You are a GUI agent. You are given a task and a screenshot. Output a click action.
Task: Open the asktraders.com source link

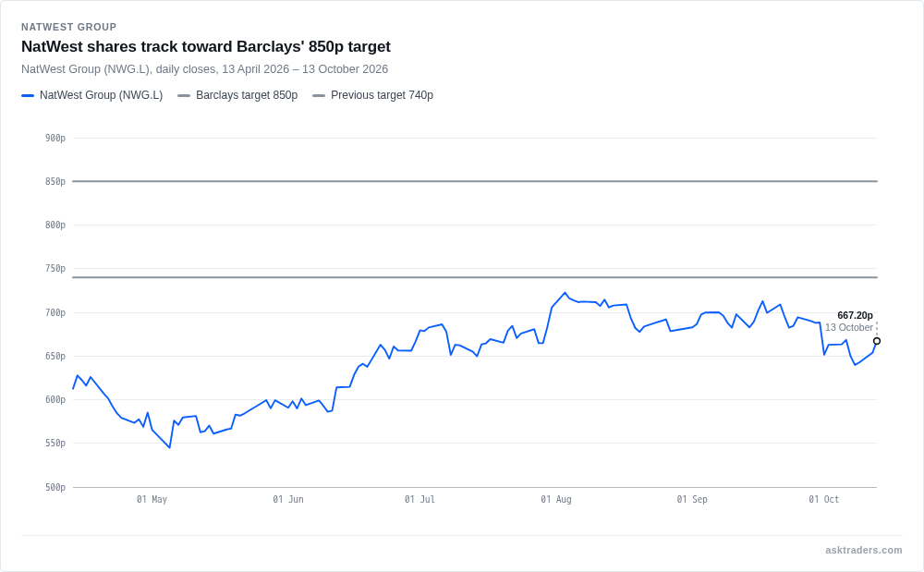tap(863, 550)
